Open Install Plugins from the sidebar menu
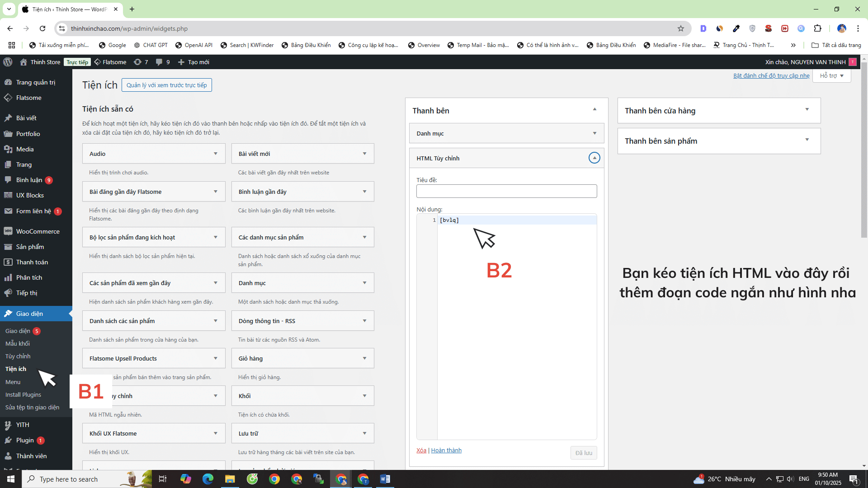The image size is (868, 488). [23, 394]
